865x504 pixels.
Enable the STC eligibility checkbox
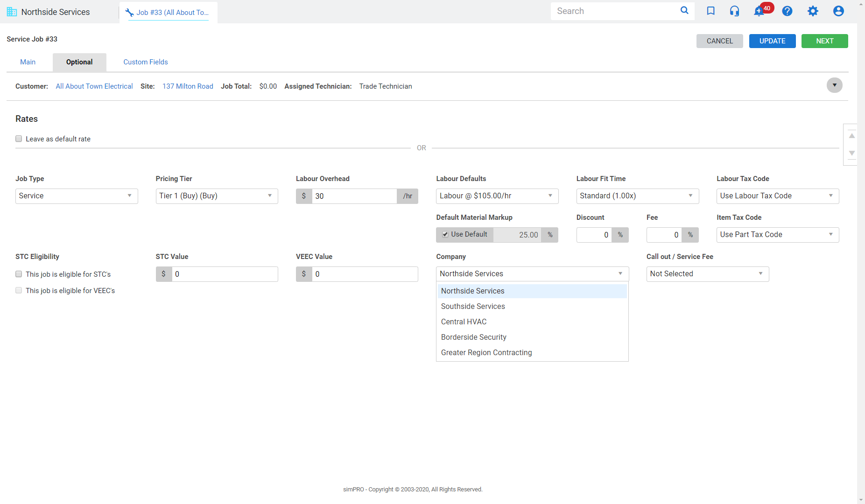pyautogui.click(x=19, y=274)
